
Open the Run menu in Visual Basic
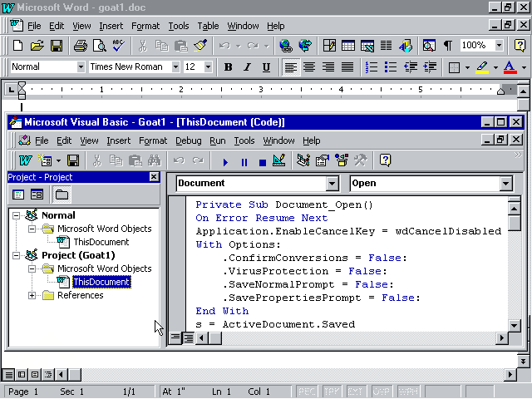218,140
